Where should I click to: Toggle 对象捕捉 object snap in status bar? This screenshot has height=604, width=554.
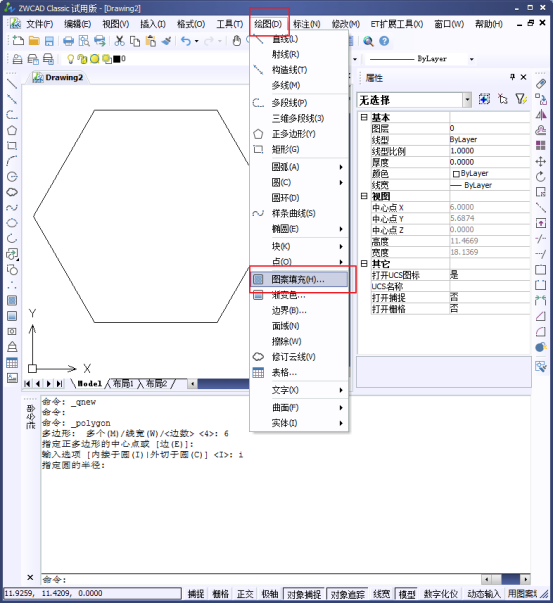coord(304,594)
